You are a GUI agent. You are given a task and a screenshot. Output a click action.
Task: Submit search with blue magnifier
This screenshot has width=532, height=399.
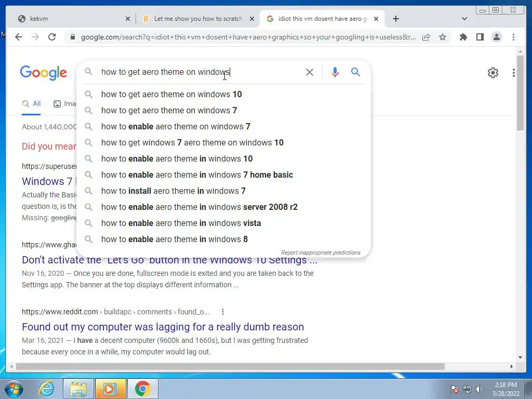point(355,72)
